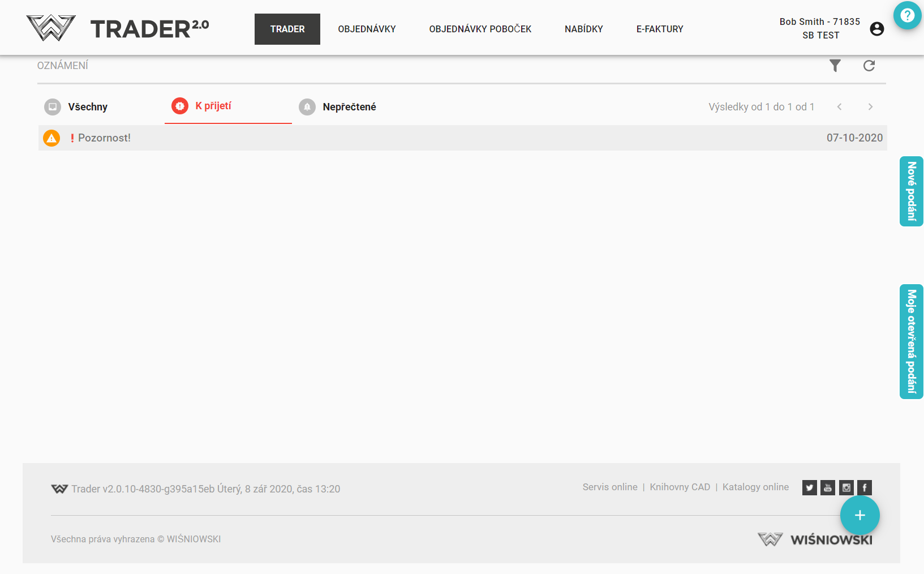Viewport: 924px width, 574px height.
Task: Open the user account profile icon
Action: 876,29
